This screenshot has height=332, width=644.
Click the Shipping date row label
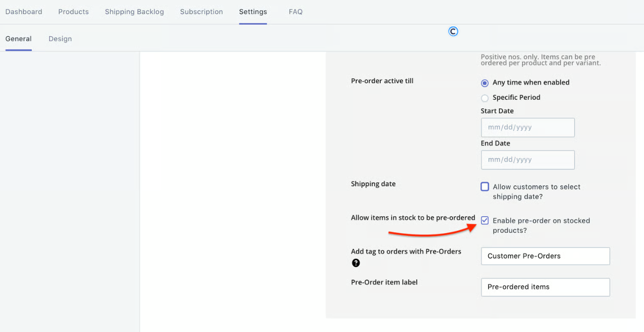pos(373,184)
